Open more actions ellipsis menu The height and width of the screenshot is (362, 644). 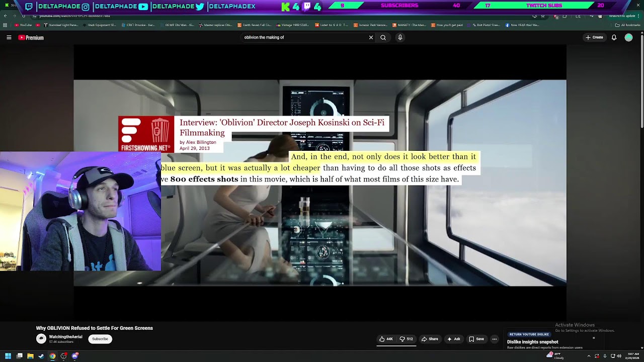[495, 339]
